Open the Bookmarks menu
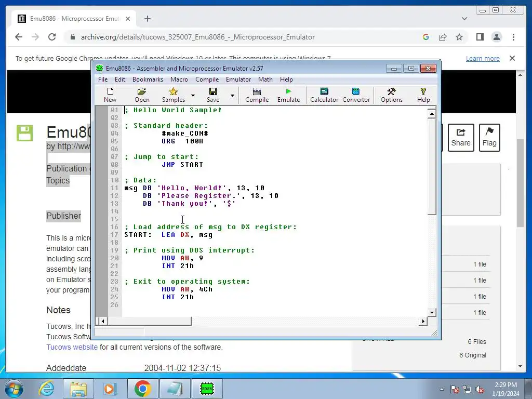 click(x=148, y=79)
